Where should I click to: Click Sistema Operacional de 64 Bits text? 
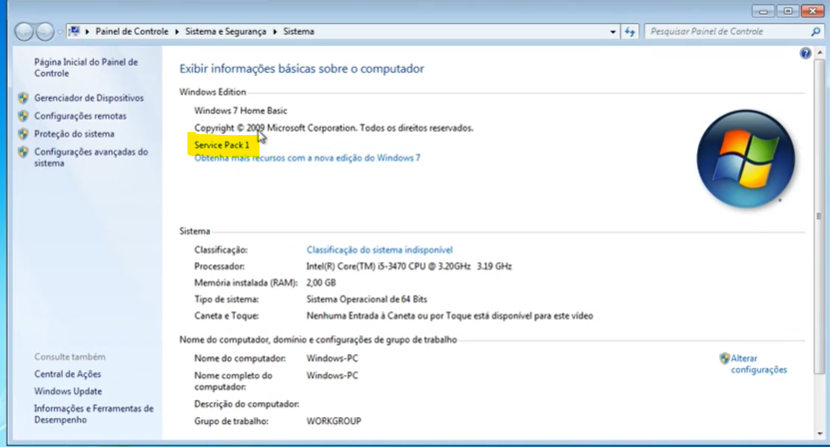coord(366,299)
